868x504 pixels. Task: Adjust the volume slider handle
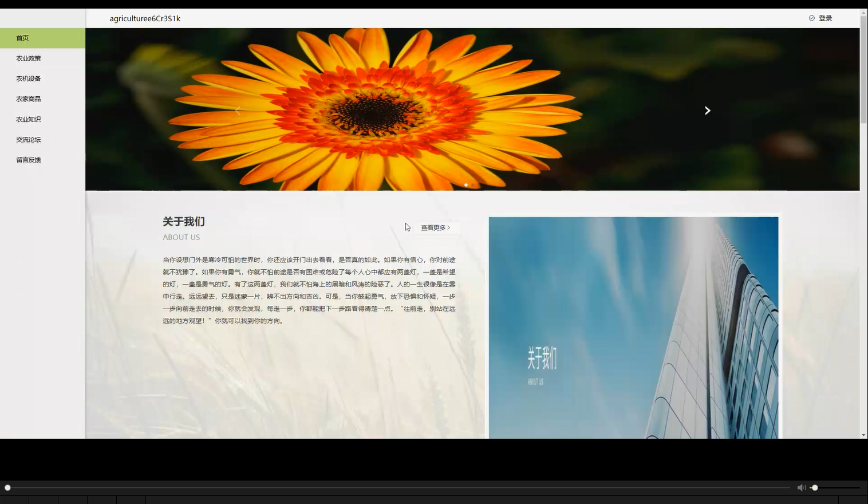(x=815, y=487)
